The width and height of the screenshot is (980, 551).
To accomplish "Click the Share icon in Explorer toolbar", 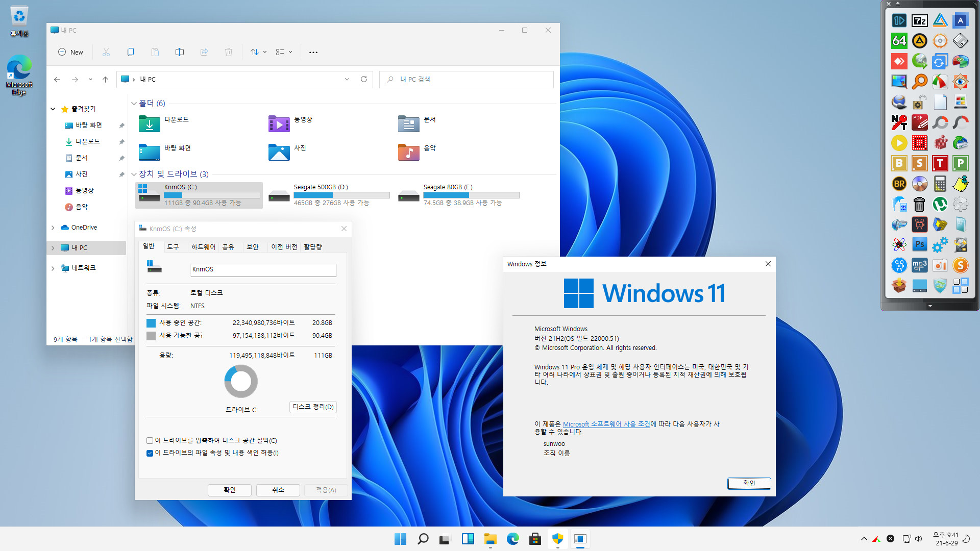I will (204, 52).
